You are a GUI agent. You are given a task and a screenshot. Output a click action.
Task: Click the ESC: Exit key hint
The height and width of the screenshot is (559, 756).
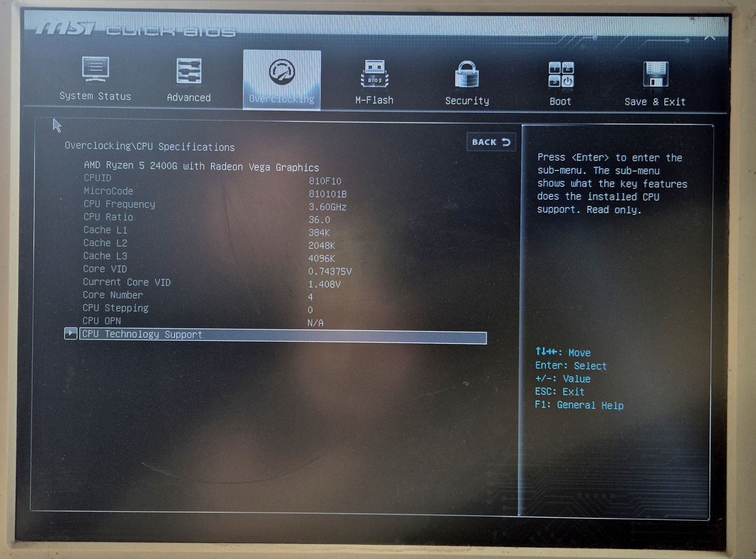click(x=560, y=392)
